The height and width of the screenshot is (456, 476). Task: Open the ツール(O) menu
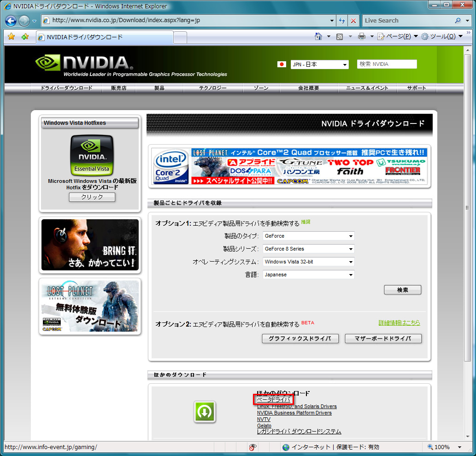click(441, 36)
